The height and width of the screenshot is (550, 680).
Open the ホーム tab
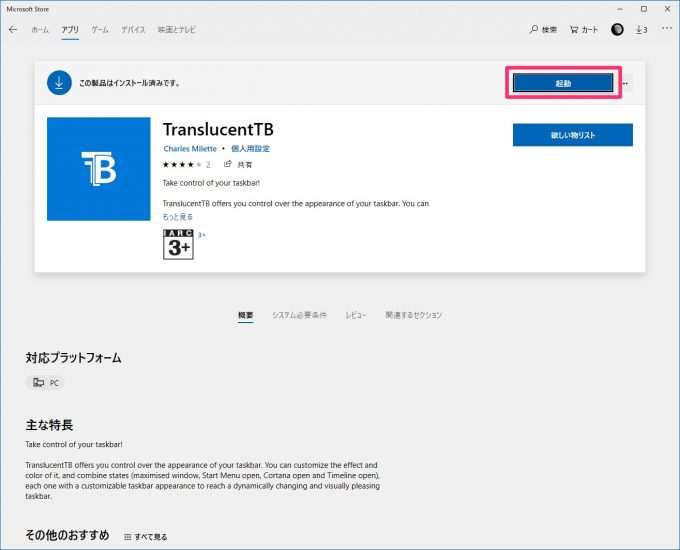click(x=40, y=29)
